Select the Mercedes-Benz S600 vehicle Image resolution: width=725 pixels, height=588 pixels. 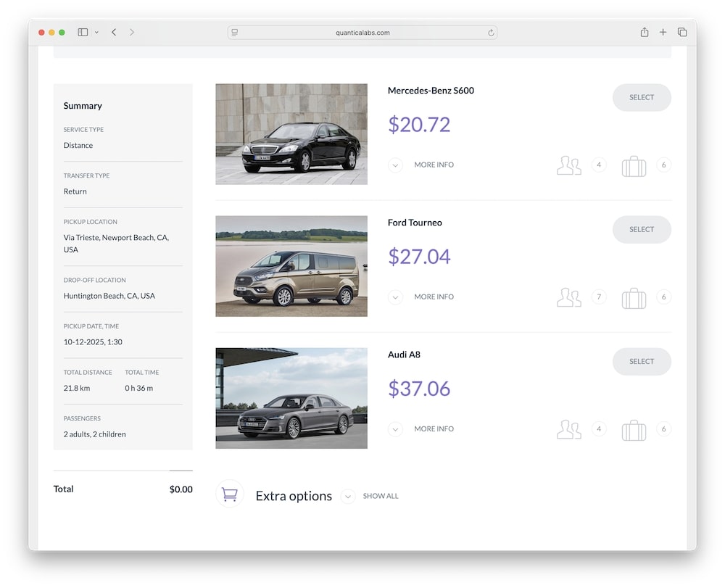click(x=642, y=97)
